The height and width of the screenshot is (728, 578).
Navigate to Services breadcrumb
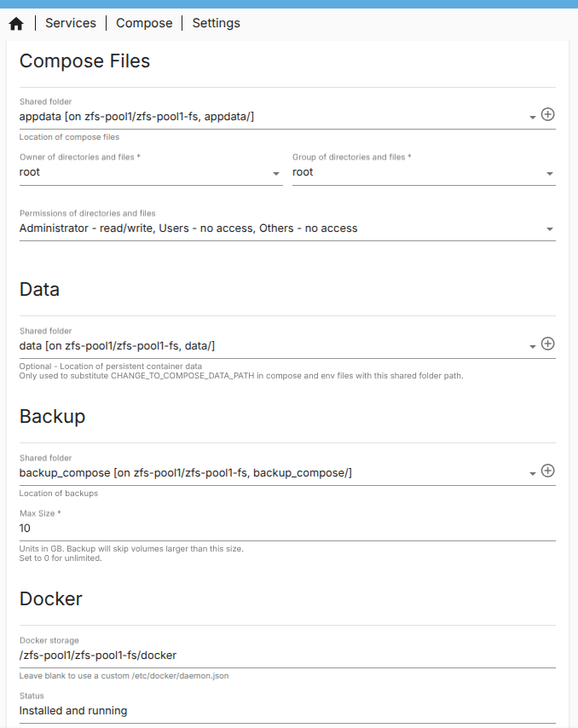tap(71, 23)
